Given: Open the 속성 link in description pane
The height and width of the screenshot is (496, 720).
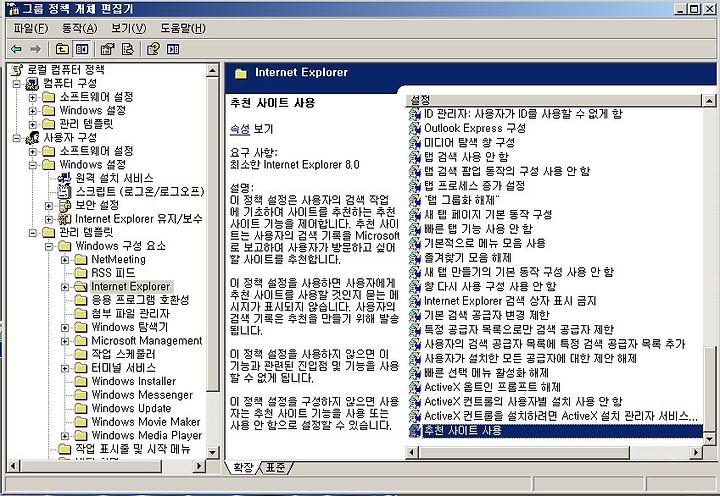Looking at the screenshot, I should click(x=240, y=129).
